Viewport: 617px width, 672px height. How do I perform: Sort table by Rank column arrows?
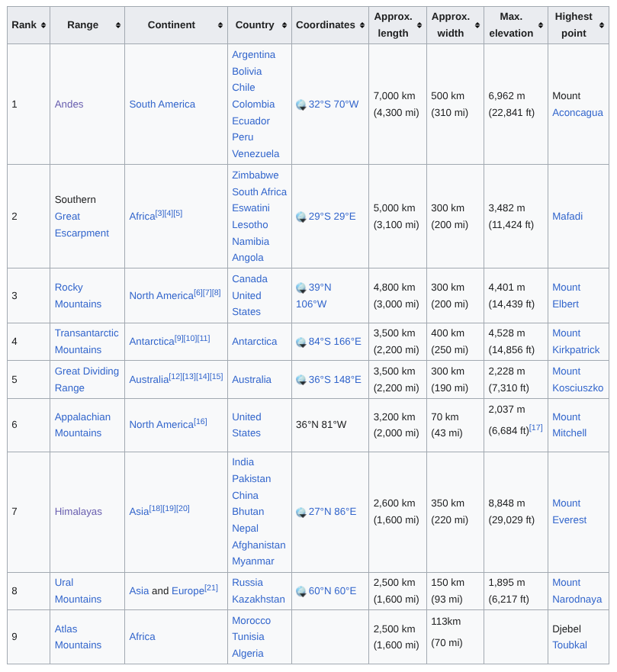(x=43, y=25)
